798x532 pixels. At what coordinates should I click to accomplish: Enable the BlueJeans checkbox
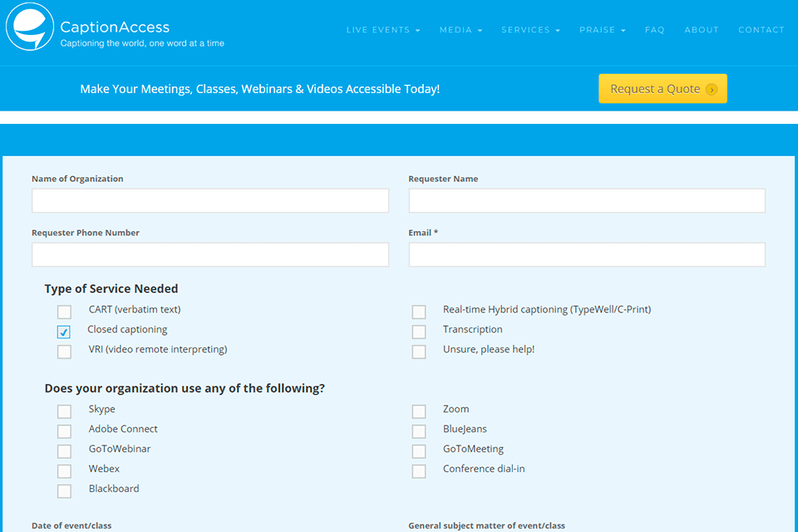[419, 431]
